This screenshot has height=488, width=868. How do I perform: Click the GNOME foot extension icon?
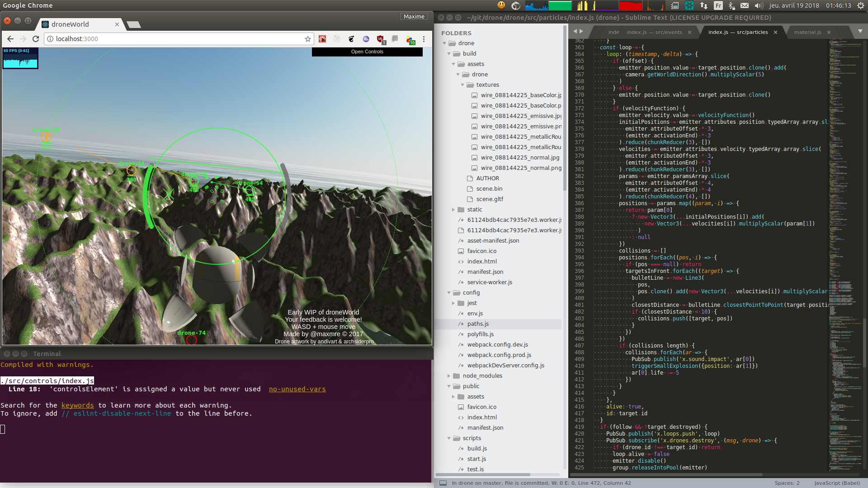tap(351, 39)
